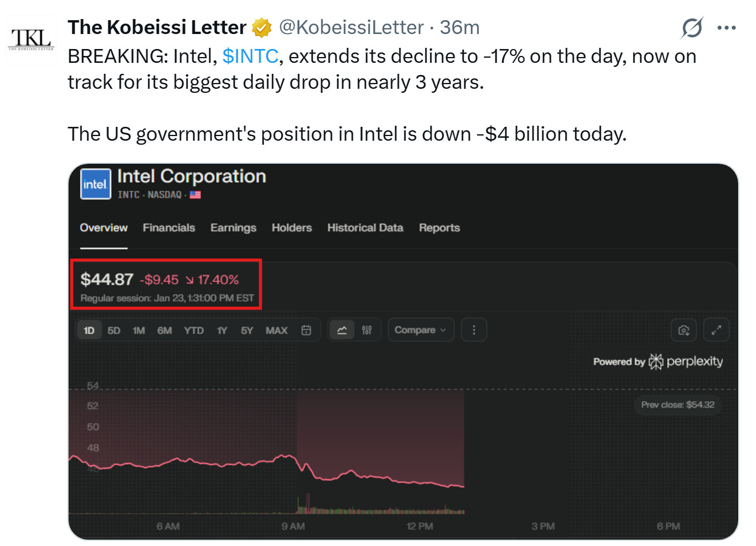Select the 1D time range
This screenshot has height=546, width=756.
[x=89, y=330]
